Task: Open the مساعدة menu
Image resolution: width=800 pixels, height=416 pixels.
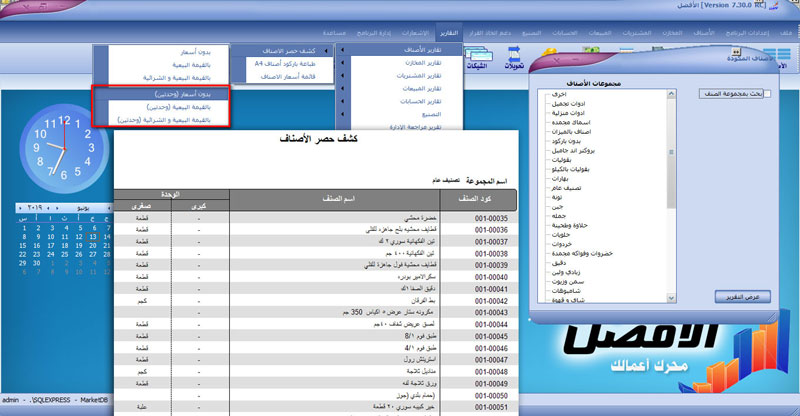Action: (x=334, y=33)
